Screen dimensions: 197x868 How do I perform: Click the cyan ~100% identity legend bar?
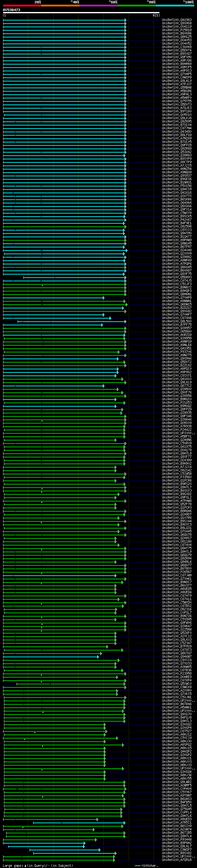click(175, 6)
